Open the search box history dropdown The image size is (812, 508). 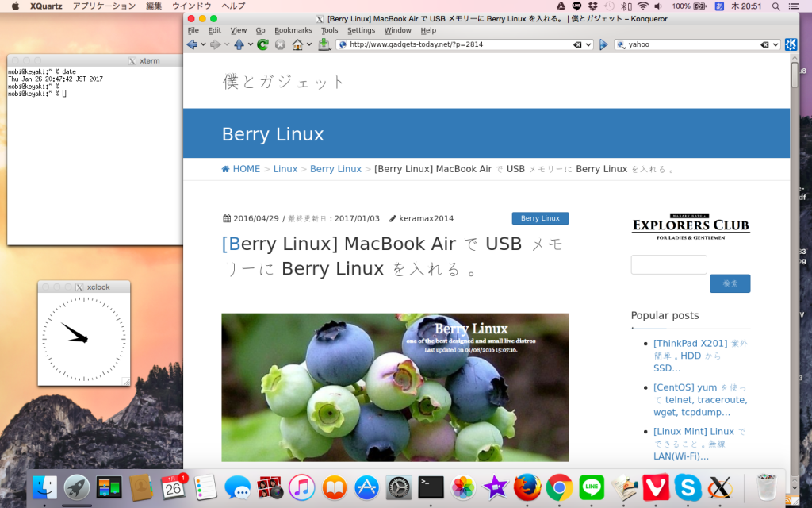point(776,44)
